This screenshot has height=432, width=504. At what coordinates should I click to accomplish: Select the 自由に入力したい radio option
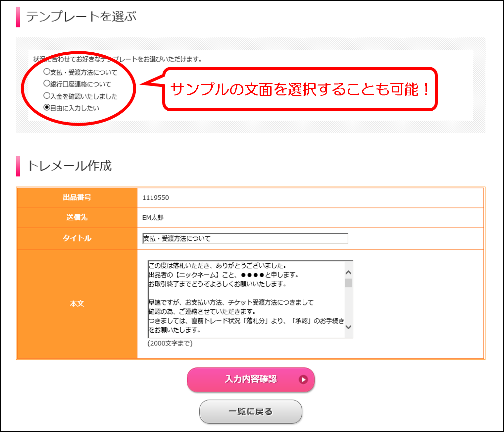pos(47,107)
